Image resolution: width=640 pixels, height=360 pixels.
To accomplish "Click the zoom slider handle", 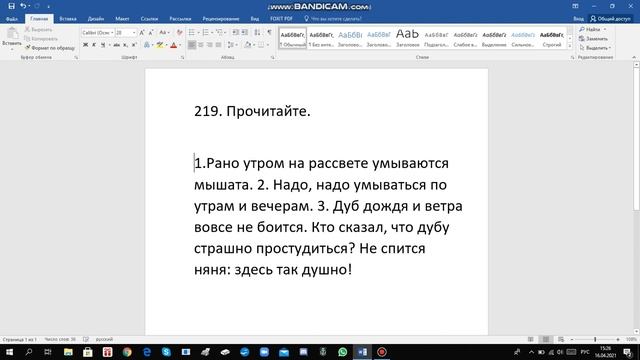I will pyautogui.click(x=595, y=339).
